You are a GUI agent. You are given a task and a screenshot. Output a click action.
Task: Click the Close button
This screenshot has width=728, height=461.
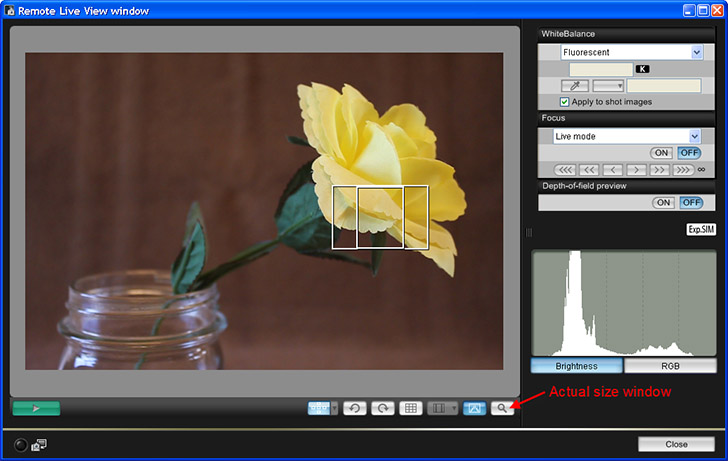676,444
